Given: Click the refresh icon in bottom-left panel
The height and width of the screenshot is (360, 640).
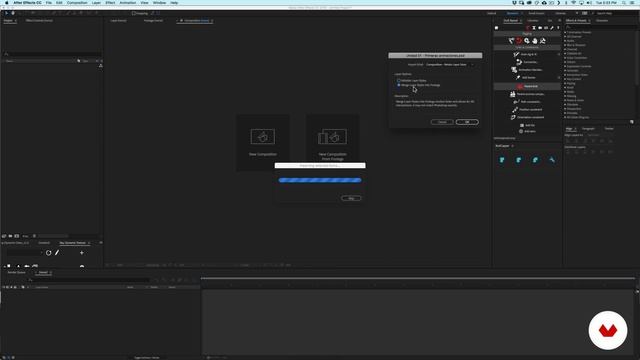Looking at the screenshot, I should [x=49, y=253].
